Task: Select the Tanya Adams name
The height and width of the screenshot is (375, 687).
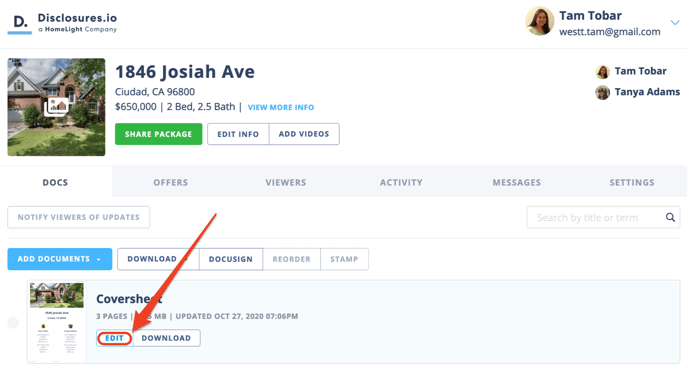Action: click(647, 92)
